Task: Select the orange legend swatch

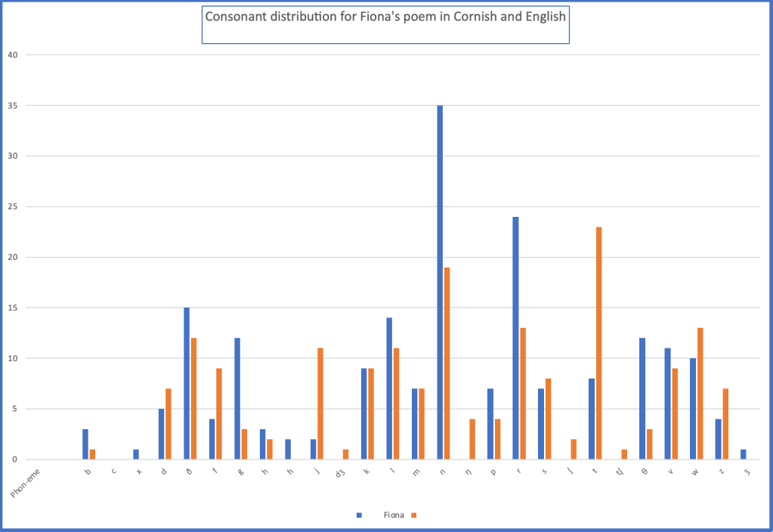Action: [413, 515]
